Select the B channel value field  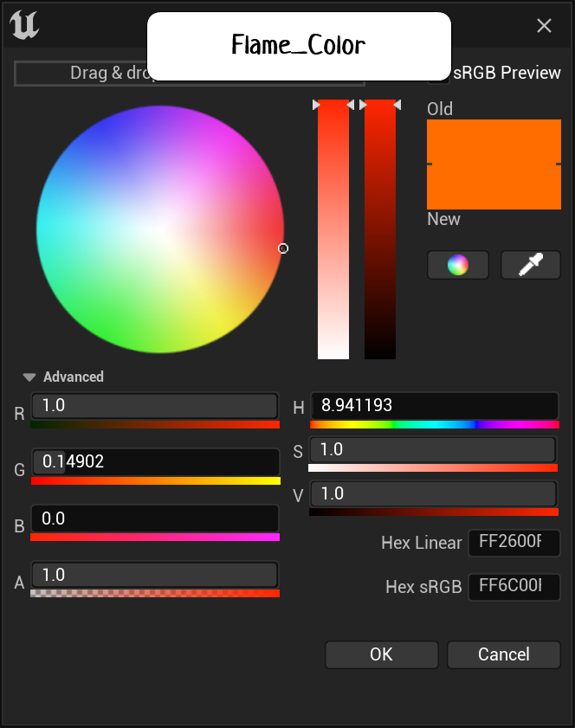tap(155, 519)
